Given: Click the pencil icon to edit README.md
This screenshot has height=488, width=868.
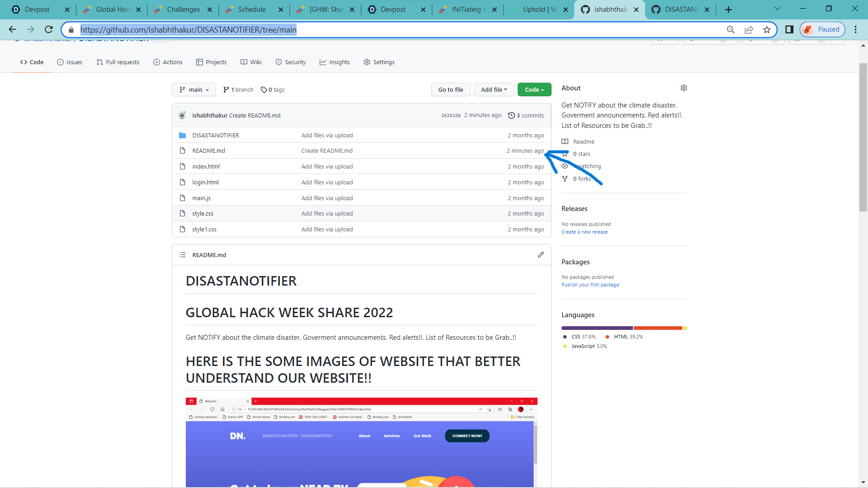Looking at the screenshot, I should coord(541,255).
